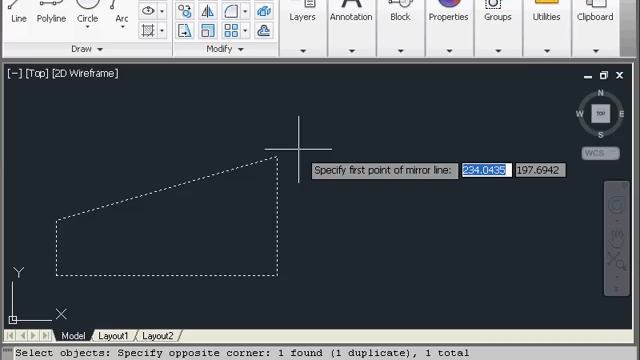Click the last-tab navigation arrow

[x=46, y=336]
